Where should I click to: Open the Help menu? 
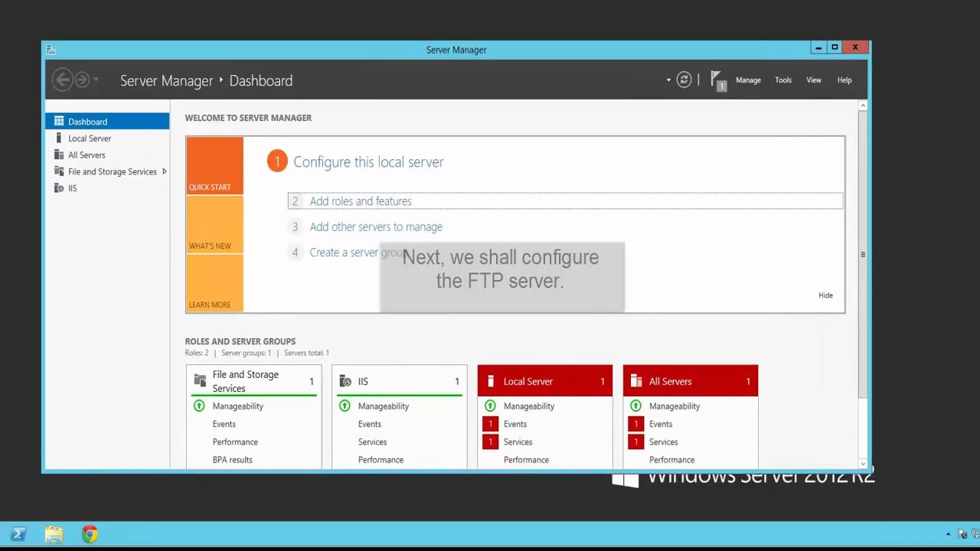844,80
